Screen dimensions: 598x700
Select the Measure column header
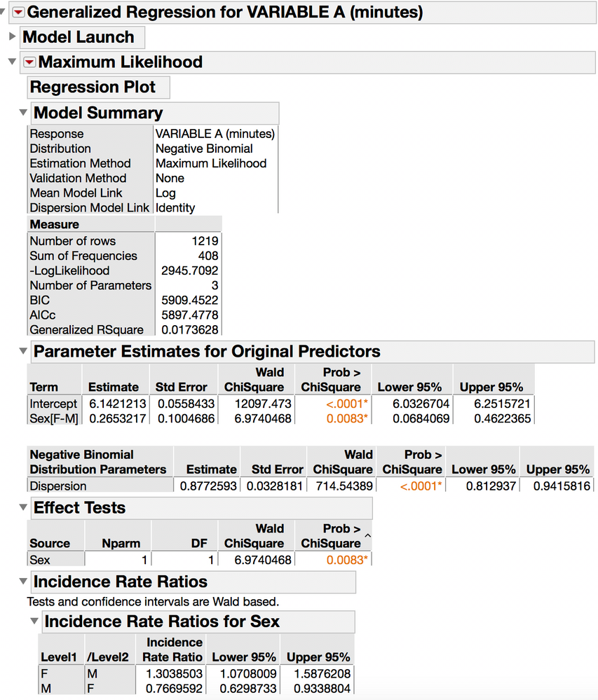click(55, 225)
